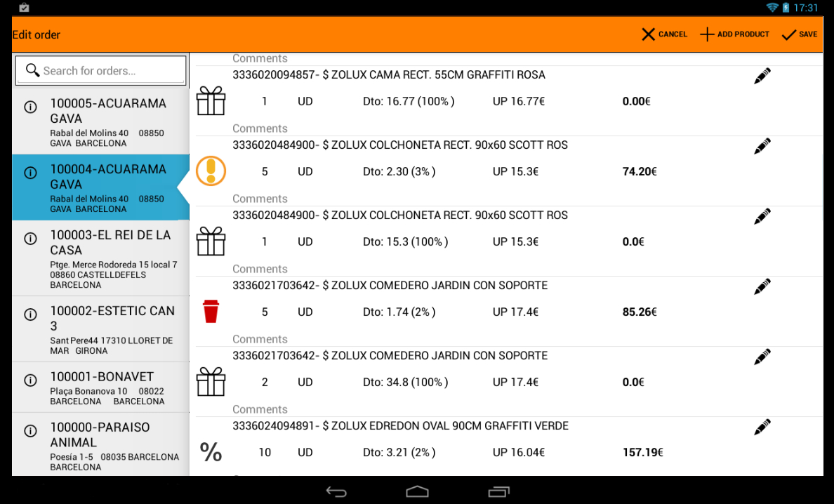
Task: Open the notification bag icon in status bar
Action: point(24,8)
